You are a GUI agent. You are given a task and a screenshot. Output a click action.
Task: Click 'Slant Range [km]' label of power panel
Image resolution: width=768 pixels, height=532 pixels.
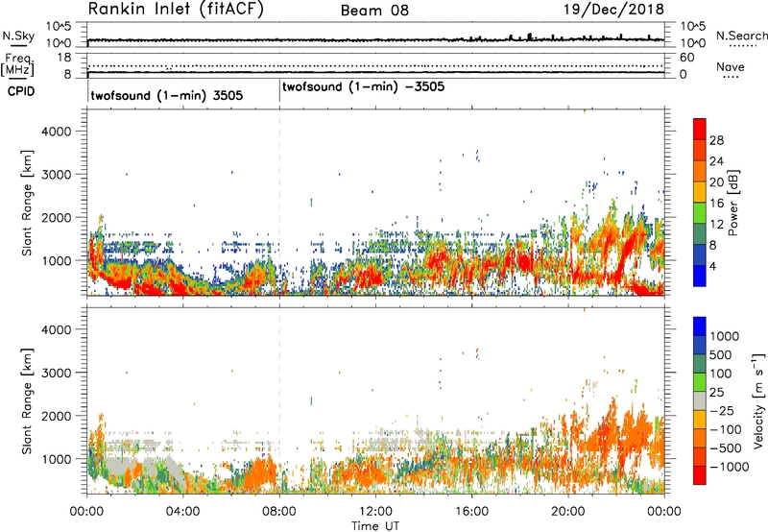click(x=27, y=203)
